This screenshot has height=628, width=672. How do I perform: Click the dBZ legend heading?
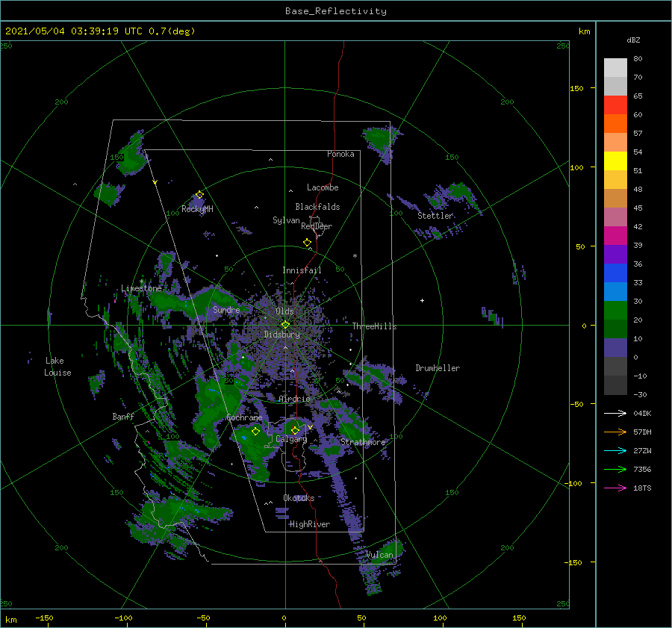pos(633,40)
